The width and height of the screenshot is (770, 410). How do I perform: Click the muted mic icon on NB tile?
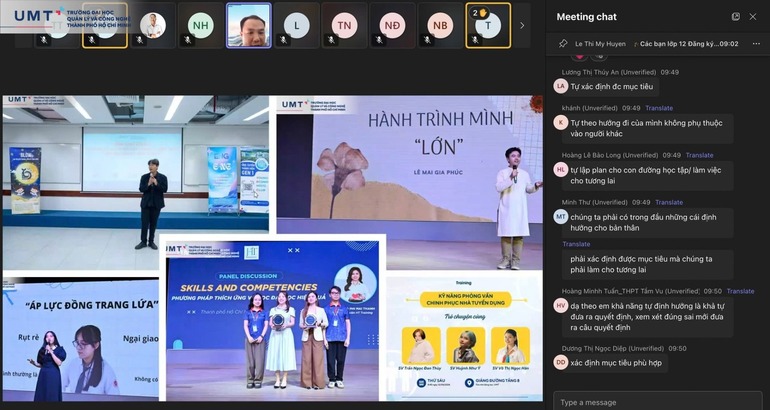coord(426,40)
